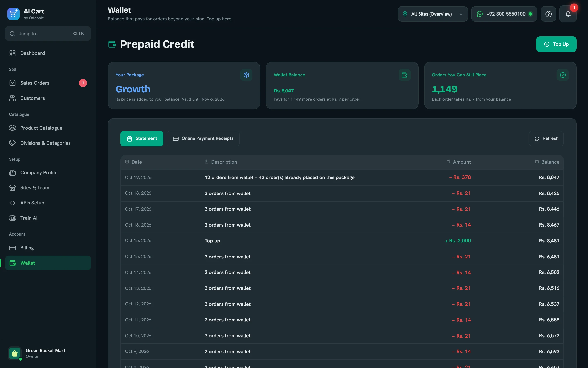588x368 pixels.
Task: Click the Dashboard grid icon
Action: pyautogui.click(x=12, y=53)
